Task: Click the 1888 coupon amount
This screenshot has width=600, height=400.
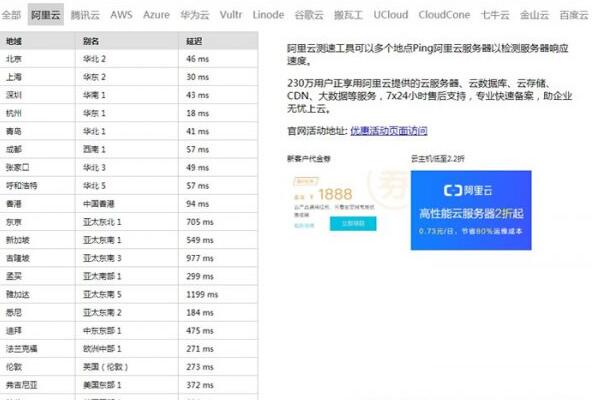Action: pyautogui.click(x=335, y=194)
